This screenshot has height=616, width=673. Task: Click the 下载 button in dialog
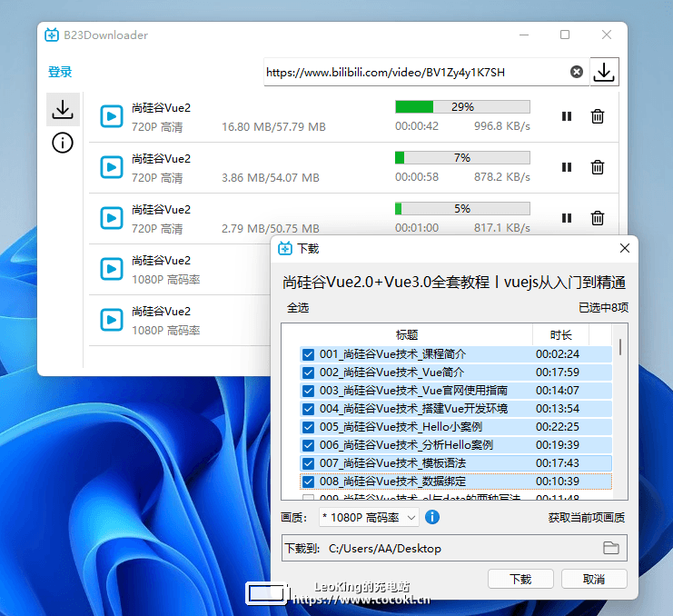point(520,579)
